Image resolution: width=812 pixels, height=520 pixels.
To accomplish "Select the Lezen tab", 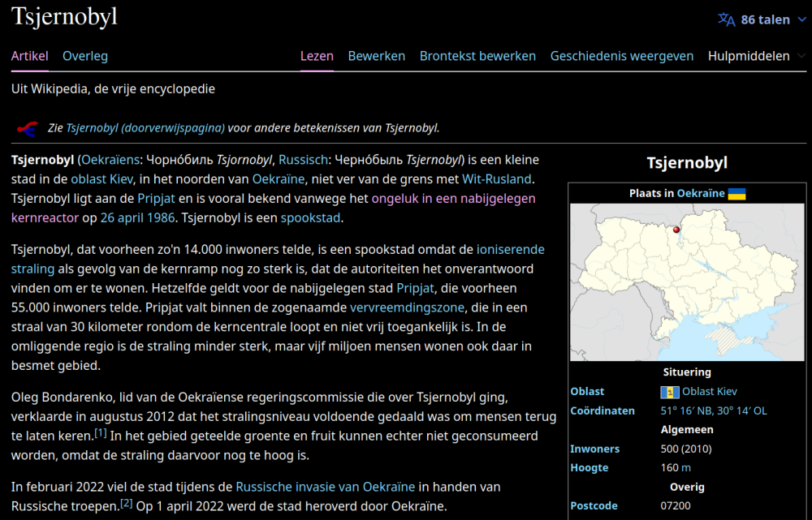I will (317, 56).
